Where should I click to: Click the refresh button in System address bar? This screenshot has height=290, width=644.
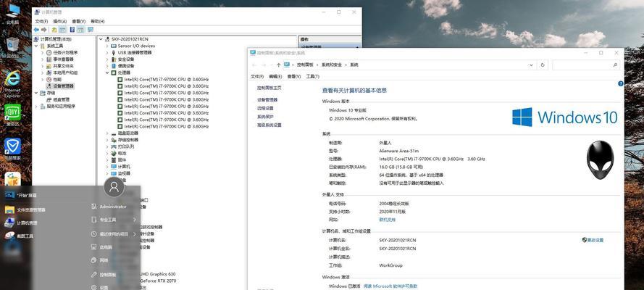(543, 65)
